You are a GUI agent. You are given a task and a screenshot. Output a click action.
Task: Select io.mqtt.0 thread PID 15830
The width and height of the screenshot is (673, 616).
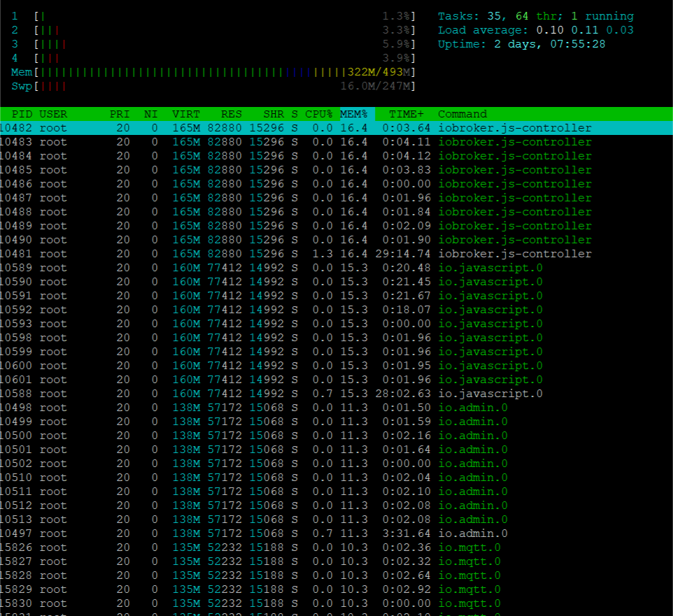click(x=336, y=603)
